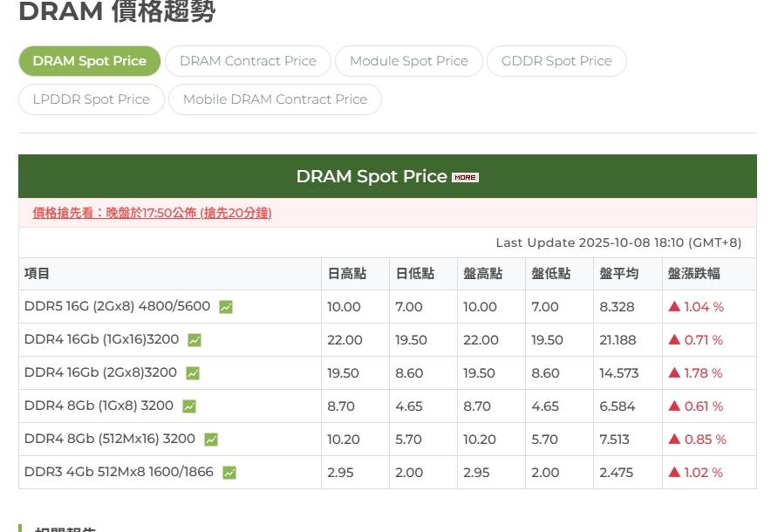Image resolution: width=771 pixels, height=532 pixels.
Task: Open the GDDR Spot Price tab
Action: click(556, 61)
